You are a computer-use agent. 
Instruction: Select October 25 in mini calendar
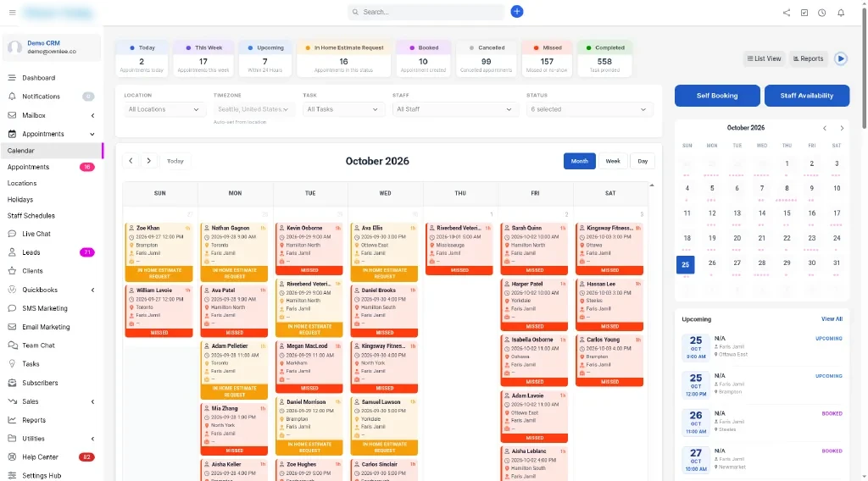(x=685, y=264)
